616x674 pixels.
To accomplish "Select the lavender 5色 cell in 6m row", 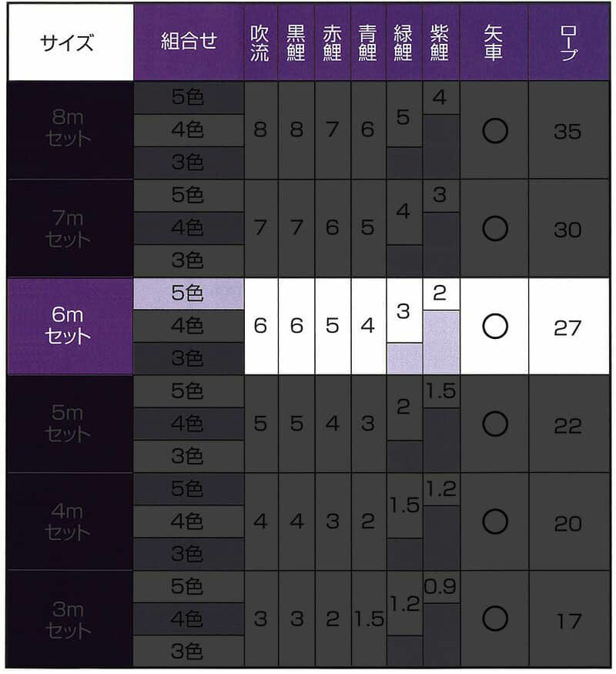I will pyautogui.click(x=189, y=293).
